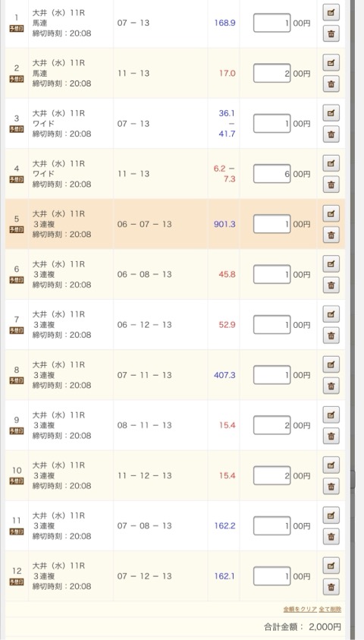The image size is (364, 640).
Task: Click edit icon for bet row 1
Action: (331, 13)
